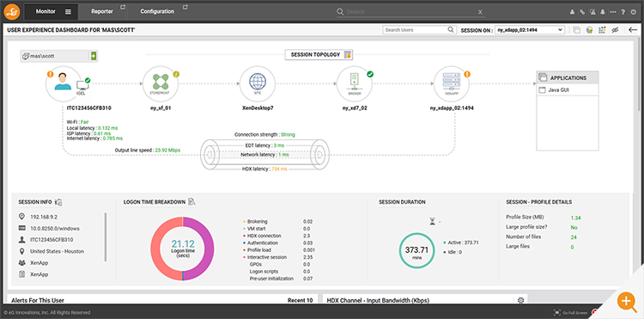Viewport: 644px width, 319px height.
Task: Open HDX Channel bandwidth settings gear
Action: coord(521,300)
